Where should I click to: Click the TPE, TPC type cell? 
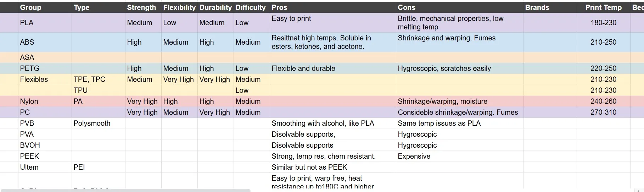[x=99, y=80]
